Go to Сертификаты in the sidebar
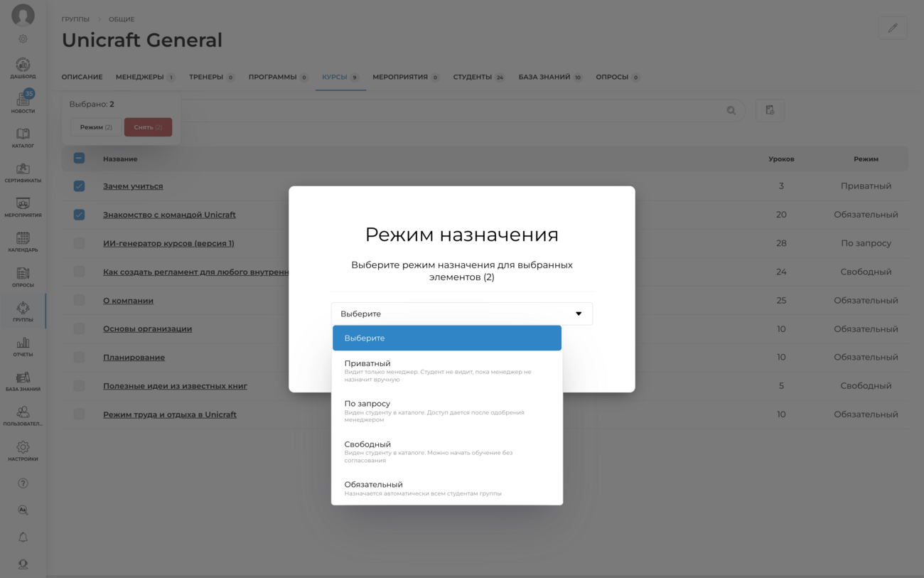 coord(23,172)
